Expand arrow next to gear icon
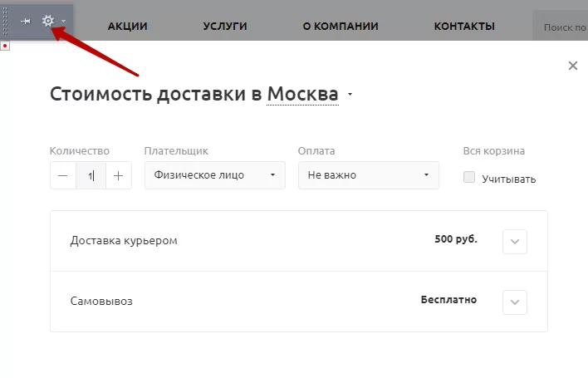The height and width of the screenshot is (378, 588). point(64,21)
